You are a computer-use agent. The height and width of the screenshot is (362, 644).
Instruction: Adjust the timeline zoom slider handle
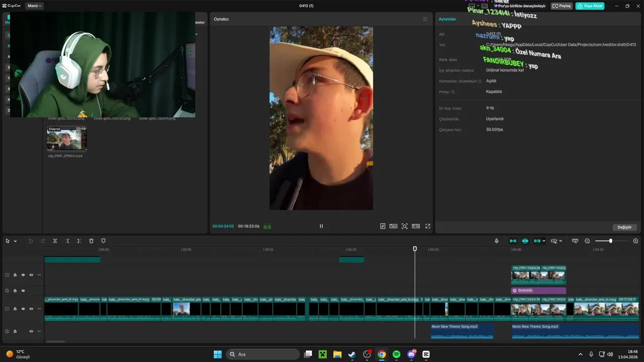pos(610,241)
